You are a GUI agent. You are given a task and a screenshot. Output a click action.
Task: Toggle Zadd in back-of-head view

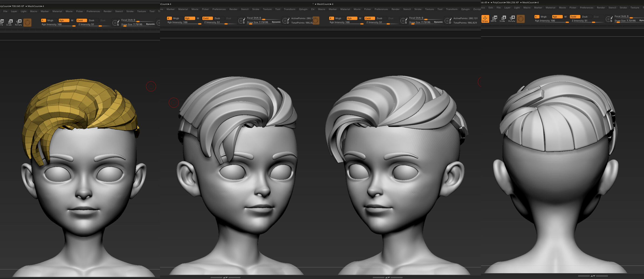click(575, 17)
